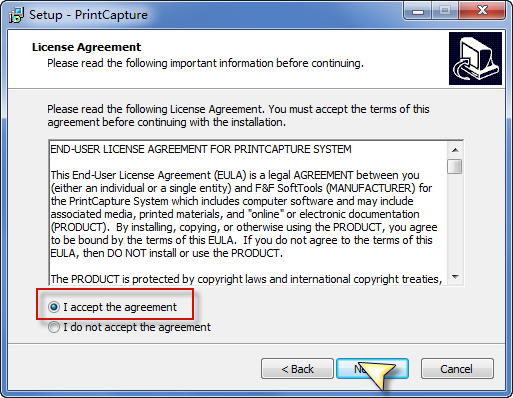Go back with the "< Back" button
513x398 pixels.
point(297,369)
